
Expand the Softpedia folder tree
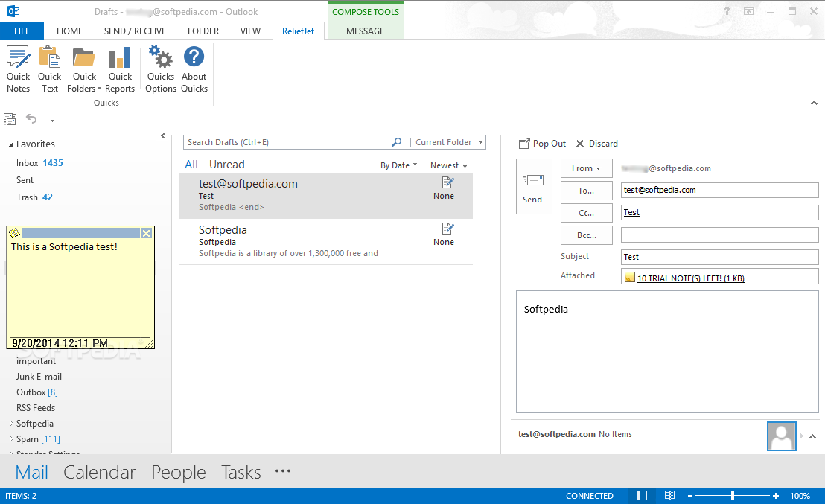coord(11,423)
